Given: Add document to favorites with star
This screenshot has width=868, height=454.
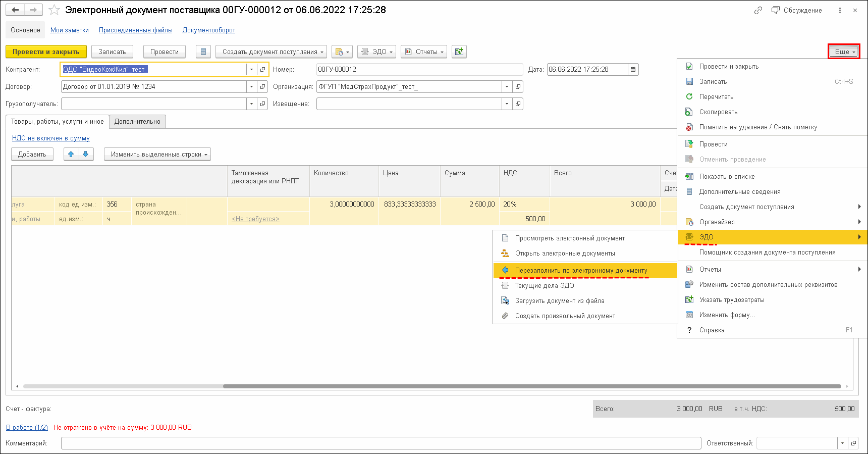Looking at the screenshot, I should (54, 10).
